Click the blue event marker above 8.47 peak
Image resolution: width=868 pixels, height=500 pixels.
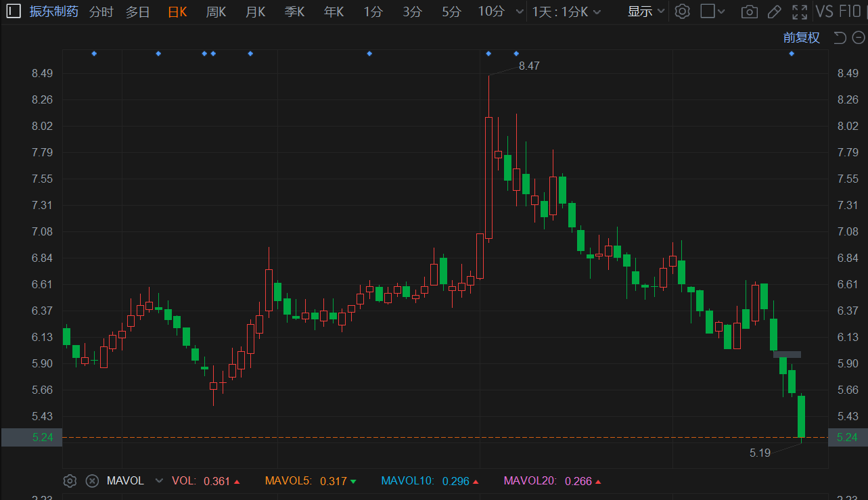point(488,53)
